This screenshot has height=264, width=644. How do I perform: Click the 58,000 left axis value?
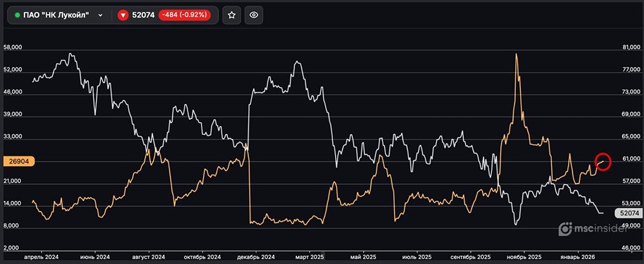(12, 48)
